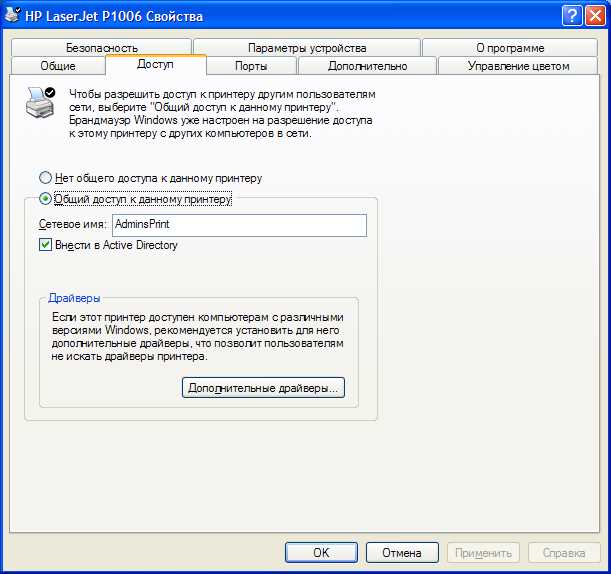
Task: Confirm with the OK button
Action: coord(321,553)
